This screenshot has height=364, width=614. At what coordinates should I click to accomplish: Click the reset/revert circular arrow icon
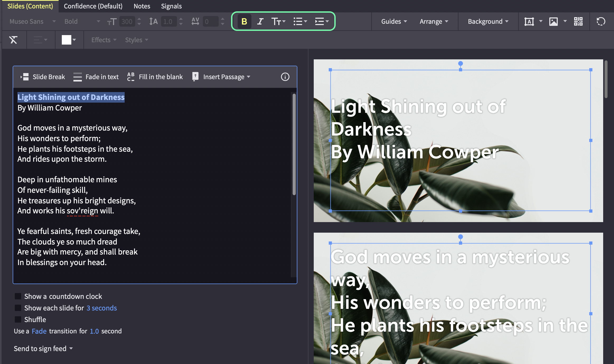(x=601, y=21)
